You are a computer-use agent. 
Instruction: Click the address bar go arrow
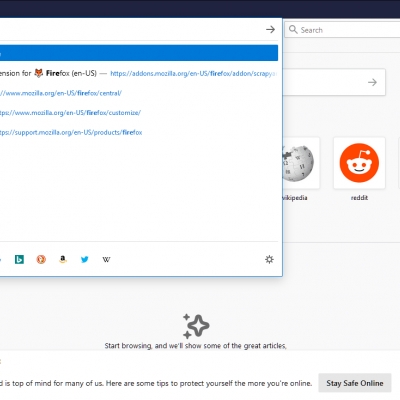270,30
